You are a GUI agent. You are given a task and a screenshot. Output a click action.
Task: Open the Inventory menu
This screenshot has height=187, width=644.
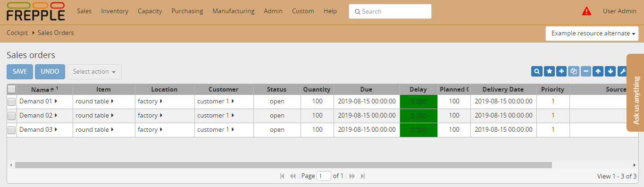[115, 11]
